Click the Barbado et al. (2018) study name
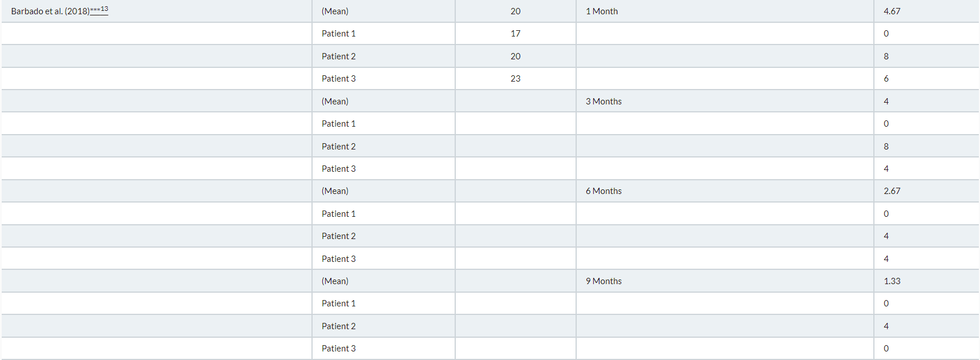 click(50, 11)
